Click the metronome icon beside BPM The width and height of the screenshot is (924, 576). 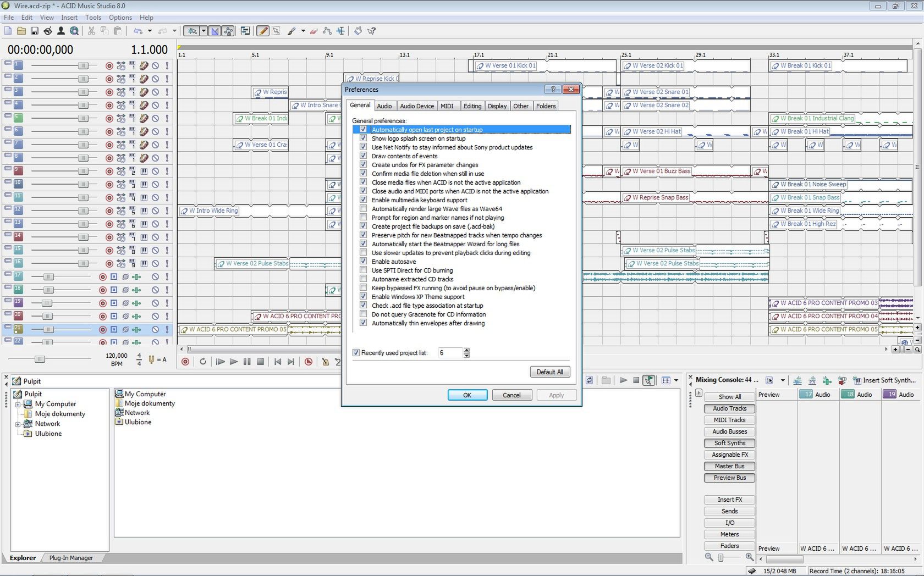click(x=151, y=360)
